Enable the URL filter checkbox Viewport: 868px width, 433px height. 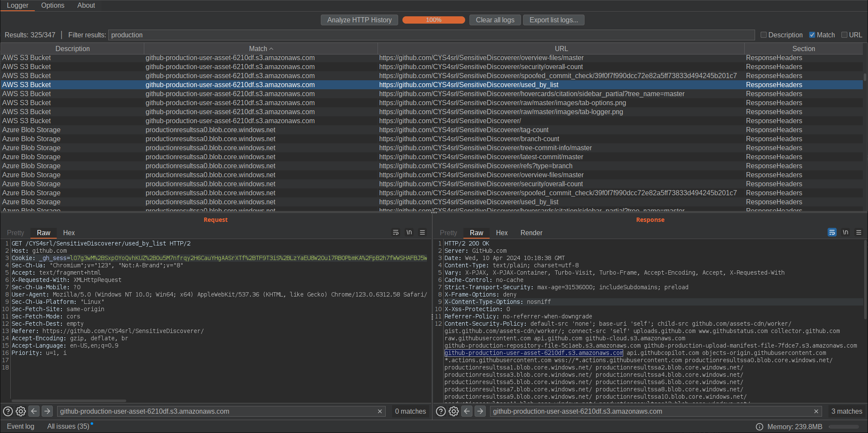(844, 35)
